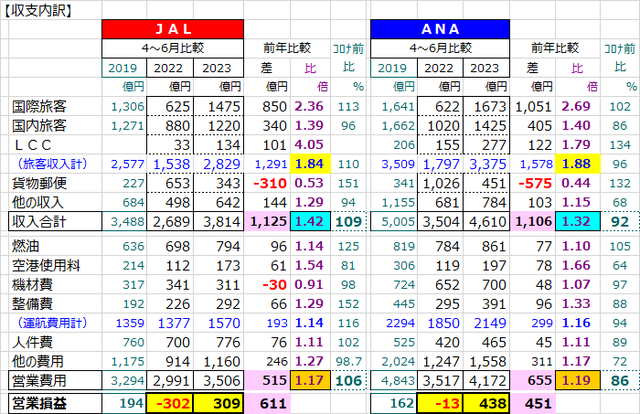The width and height of the screenshot is (640, 414).
Task: Click the JAL 他の費用 ratio 98.7
Action: click(349, 361)
